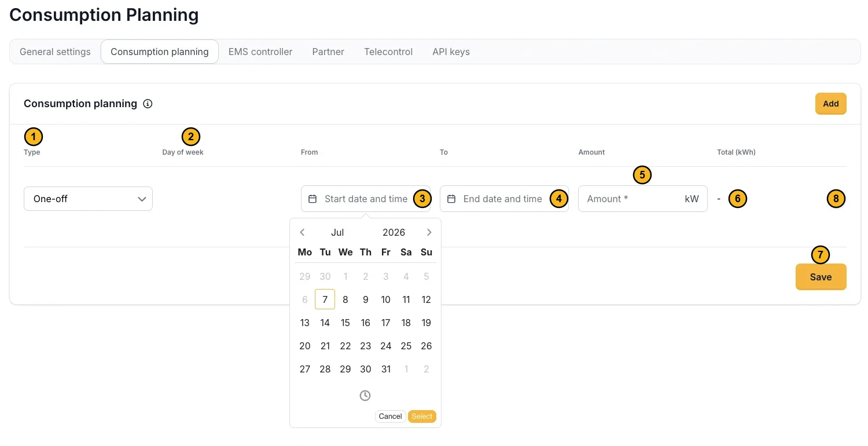Open the 2026 year selector

coord(393,232)
